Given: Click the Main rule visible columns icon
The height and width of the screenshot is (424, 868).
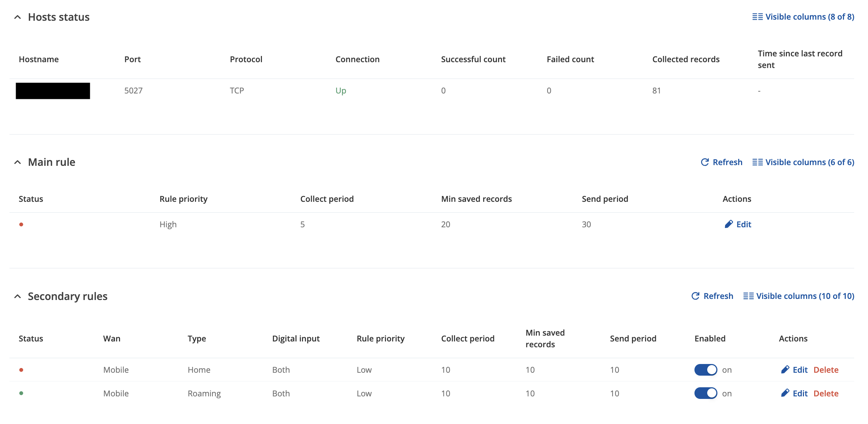Looking at the screenshot, I should [x=757, y=162].
